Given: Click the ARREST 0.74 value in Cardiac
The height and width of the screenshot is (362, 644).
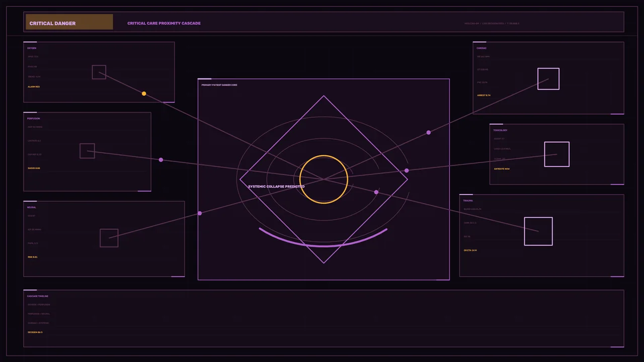Looking at the screenshot, I should click(x=484, y=96).
